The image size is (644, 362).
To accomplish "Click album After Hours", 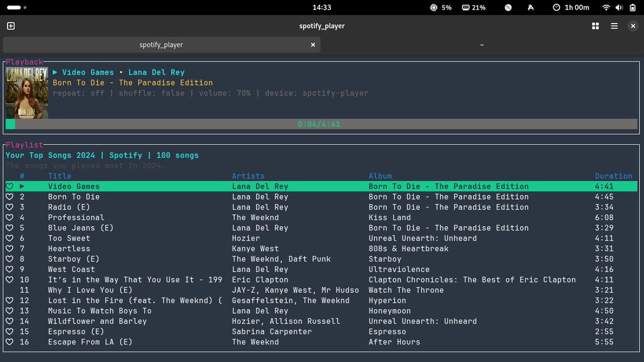I will tap(394, 342).
